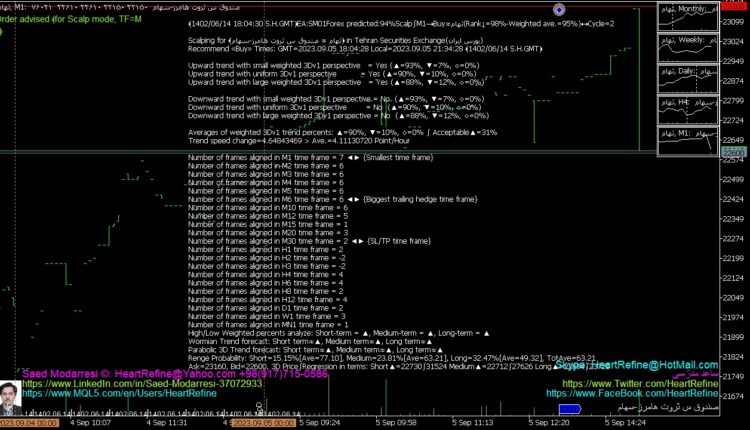Viewport: 750px width, 430px height.
Task: Open the Monthly mini chart thumbnail
Action: click(x=686, y=19)
